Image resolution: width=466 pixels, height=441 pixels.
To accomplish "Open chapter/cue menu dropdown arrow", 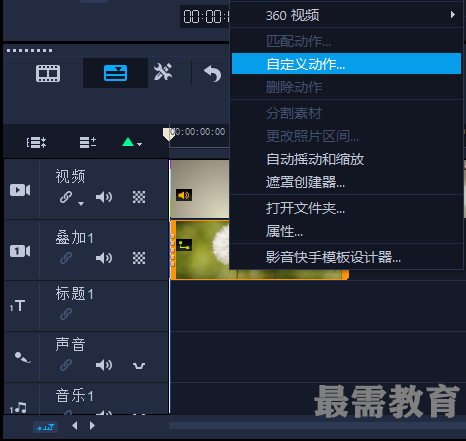I will pos(140,144).
